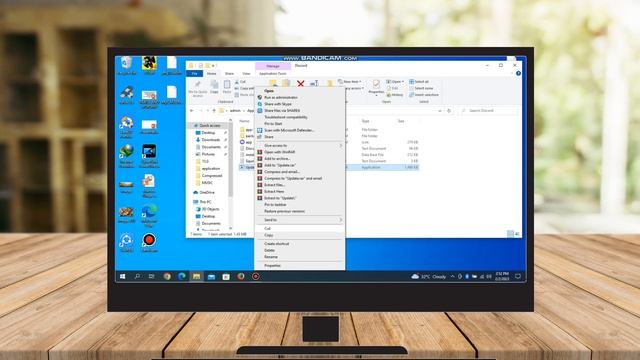Expand Give access to submenu
The height and width of the screenshot is (360, 640).
coord(300,146)
